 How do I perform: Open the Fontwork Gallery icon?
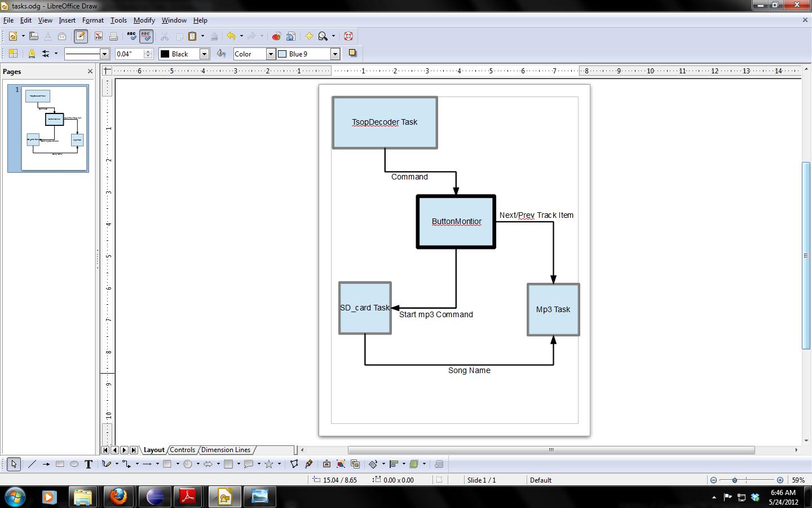[x=326, y=464]
